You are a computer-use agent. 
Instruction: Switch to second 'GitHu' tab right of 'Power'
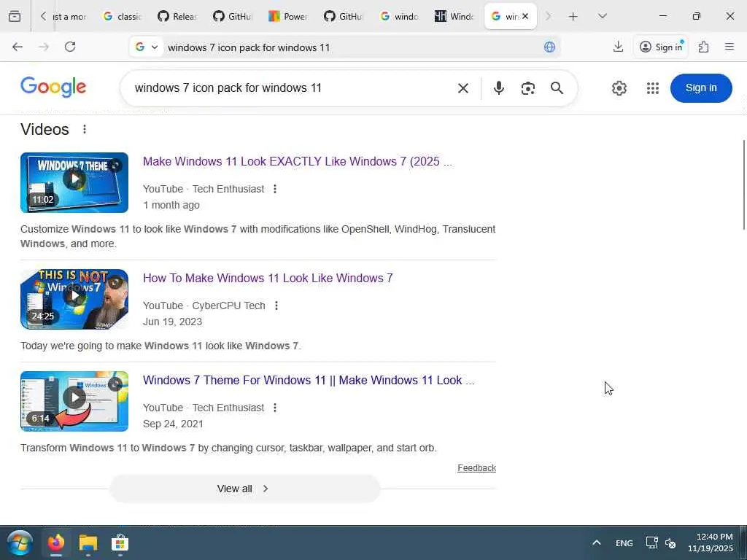[x=344, y=16]
